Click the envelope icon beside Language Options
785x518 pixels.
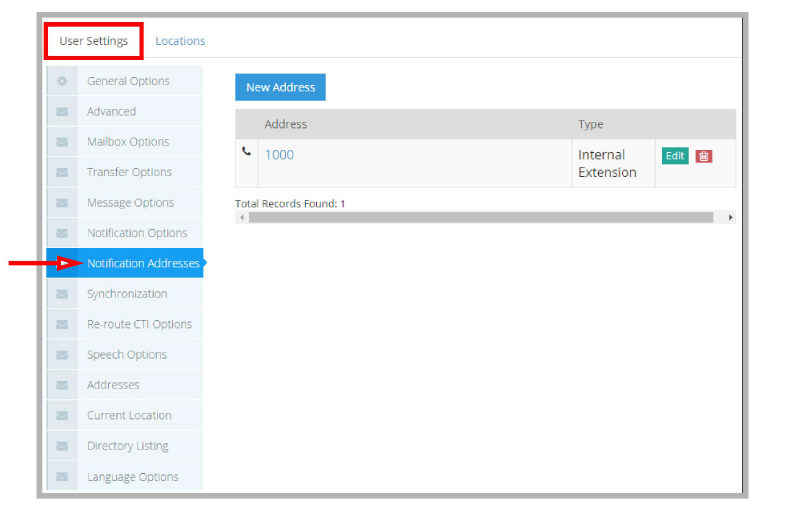tap(62, 477)
